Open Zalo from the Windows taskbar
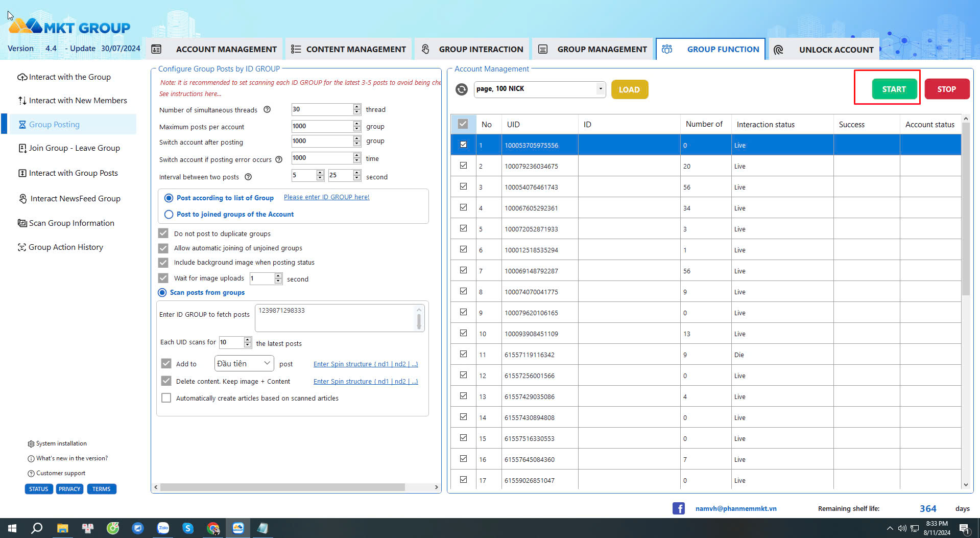The height and width of the screenshot is (538, 980). (163, 528)
